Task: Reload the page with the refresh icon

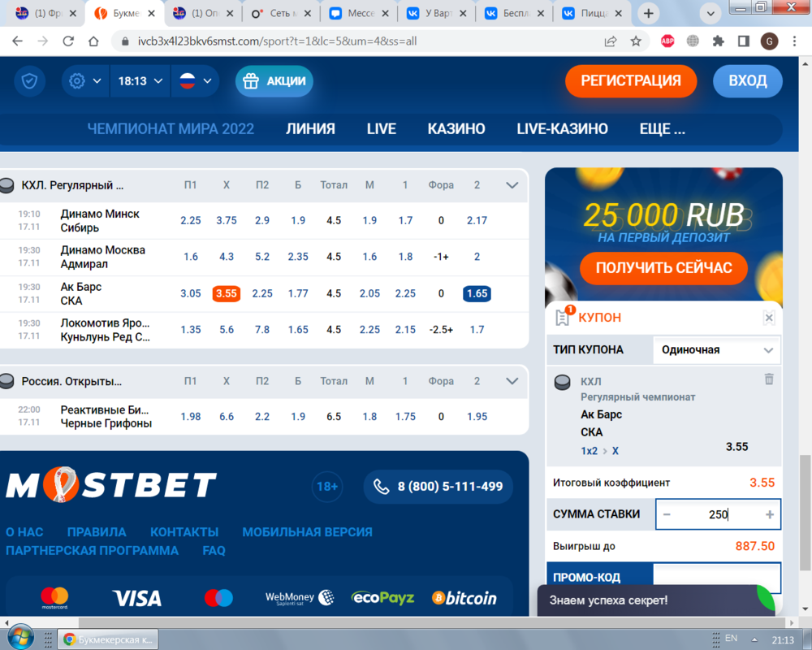Action: tap(68, 41)
